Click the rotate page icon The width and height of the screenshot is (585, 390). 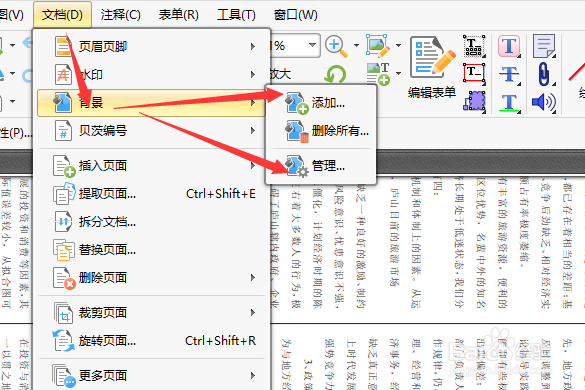(x=63, y=341)
